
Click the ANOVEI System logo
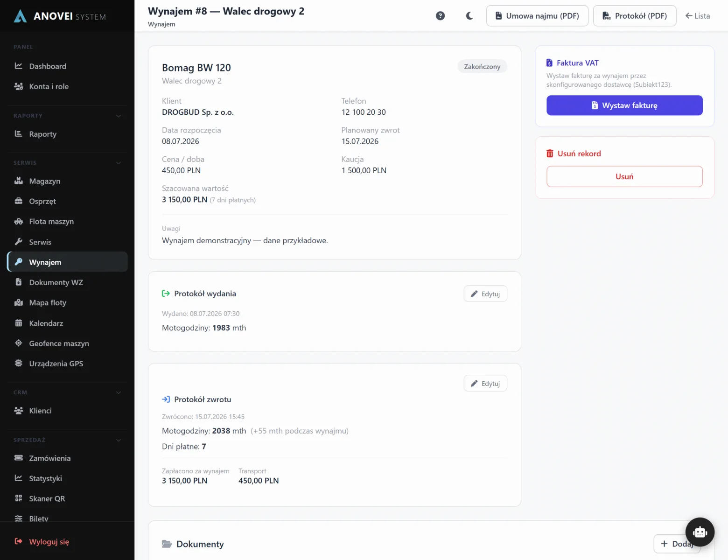(x=60, y=16)
